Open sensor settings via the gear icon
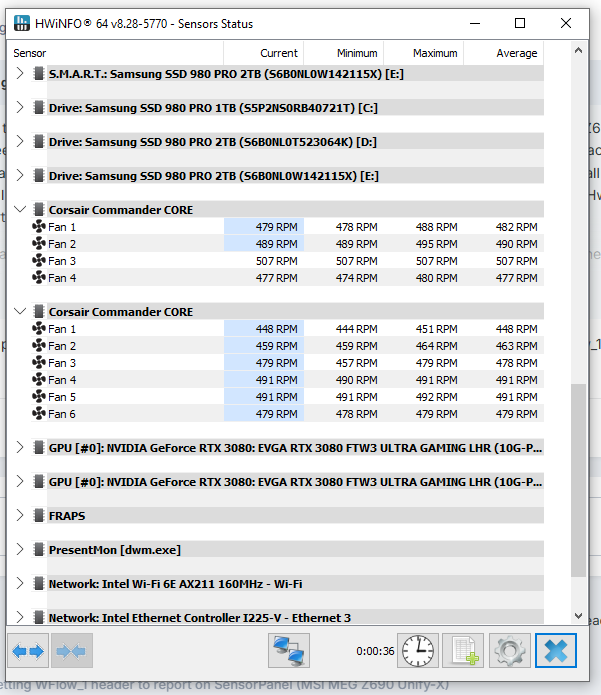This screenshot has height=695, width=601. click(x=510, y=651)
